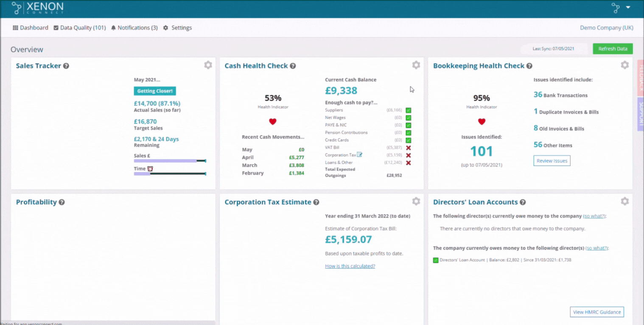This screenshot has height=325, width=644.
Task: Open Sales Tracker help icon
Action: 66,66
